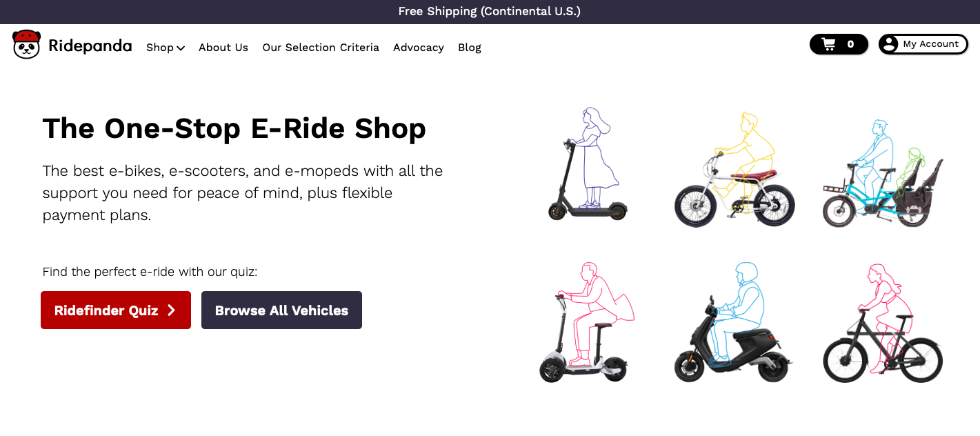Click the My Account profile icon
Image resolution: width=980 pixels, height=436 pixels.
[x=890, y=44]
